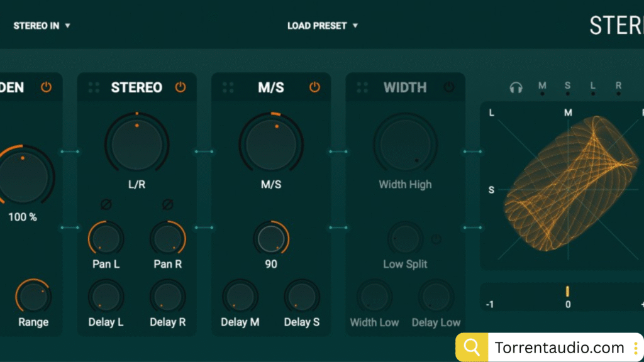
Task: Click the phase invert icon above Pan R
Action: pos(167,204)
